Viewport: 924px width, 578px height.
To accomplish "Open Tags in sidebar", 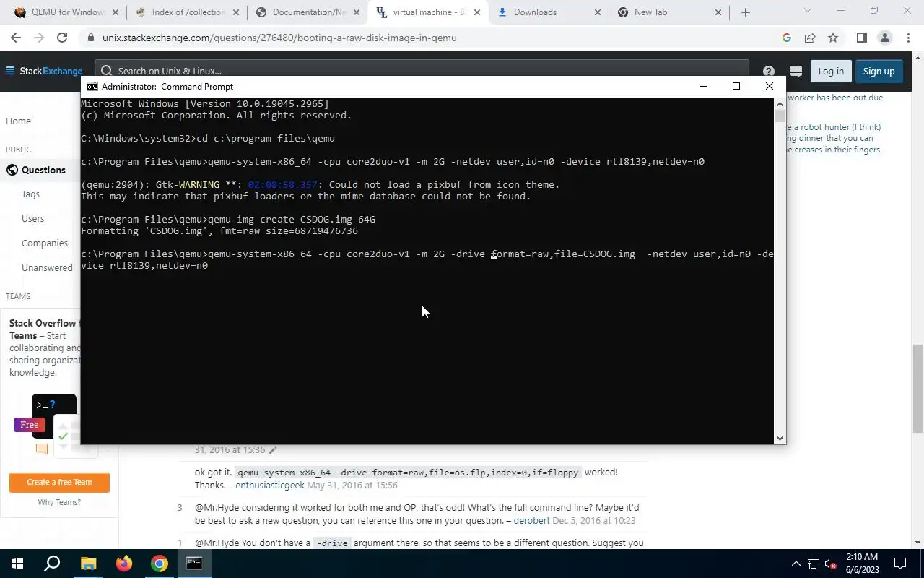I will click(30, 194).
